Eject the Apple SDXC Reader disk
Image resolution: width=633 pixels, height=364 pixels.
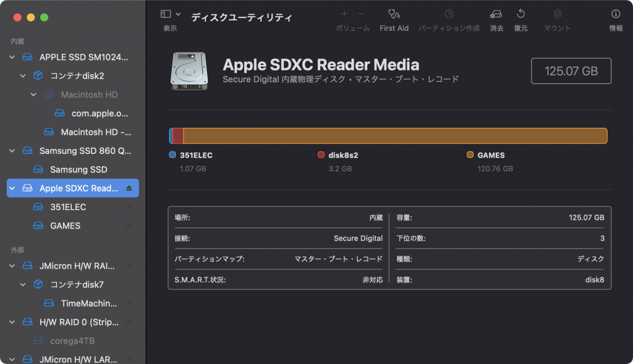pyautogui.click(x=129, y=188)
